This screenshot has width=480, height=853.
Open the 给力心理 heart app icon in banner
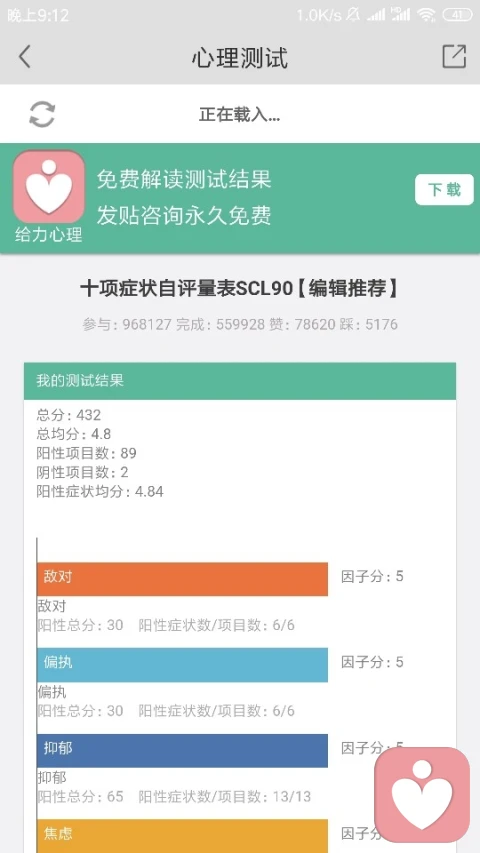49,187
